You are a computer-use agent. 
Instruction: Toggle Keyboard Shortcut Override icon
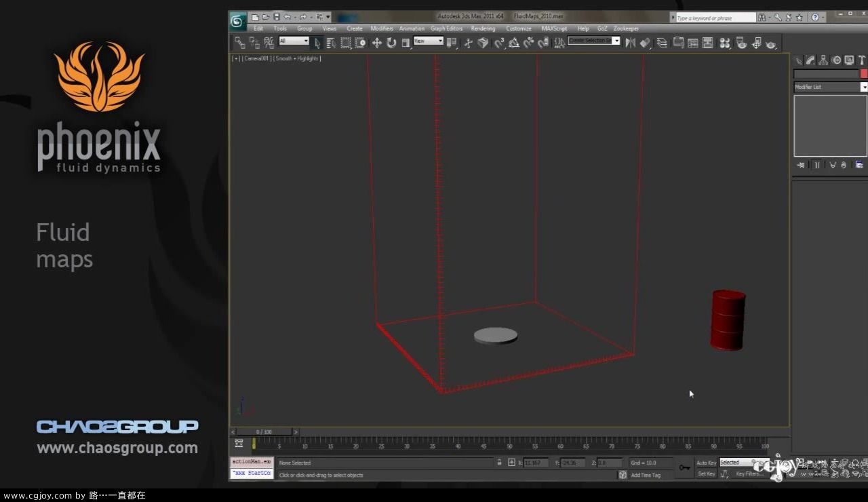(x=483, y=43)
